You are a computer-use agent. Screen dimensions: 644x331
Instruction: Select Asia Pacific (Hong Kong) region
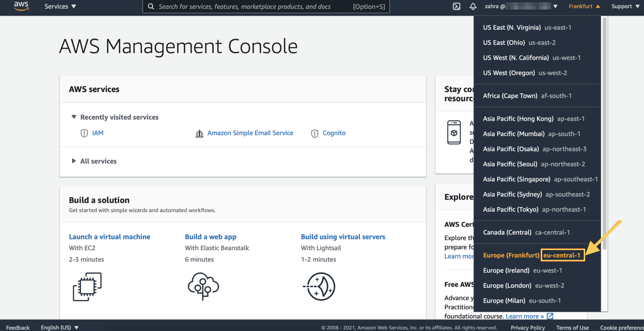pos(537,118)
